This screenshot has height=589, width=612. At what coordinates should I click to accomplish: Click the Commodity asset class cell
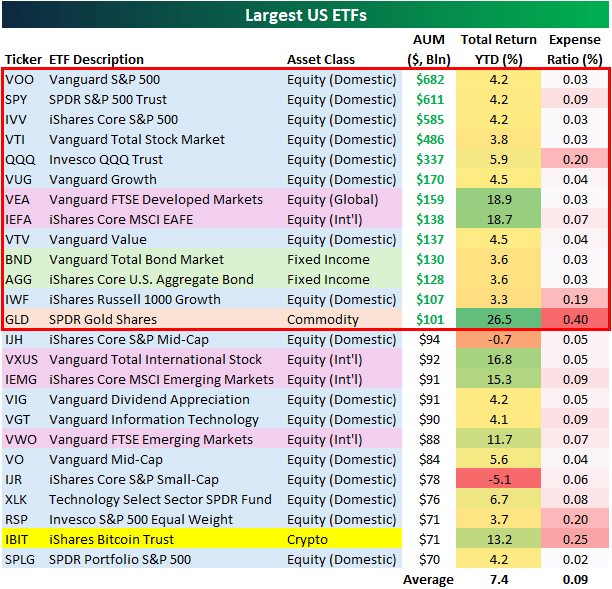tap(322, 319)
